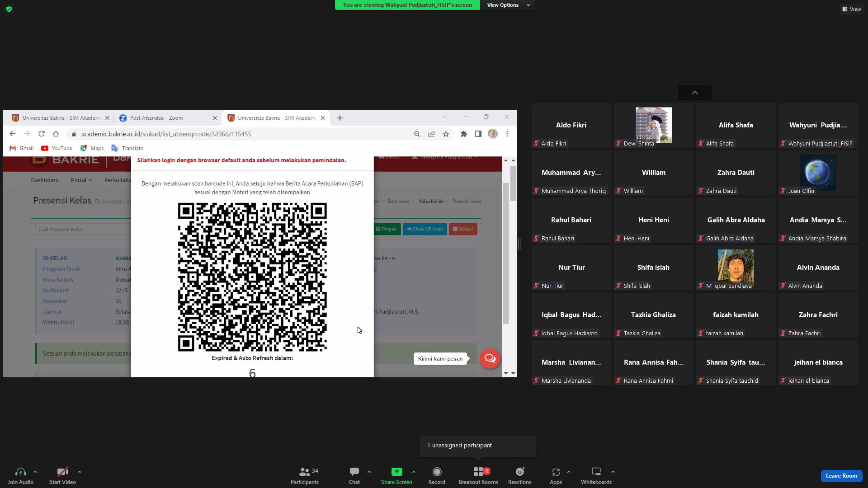Click the zoom magnifier icon in address bar
The height and width of the screenshot is (488, 868).
click(x=417, y=134)
